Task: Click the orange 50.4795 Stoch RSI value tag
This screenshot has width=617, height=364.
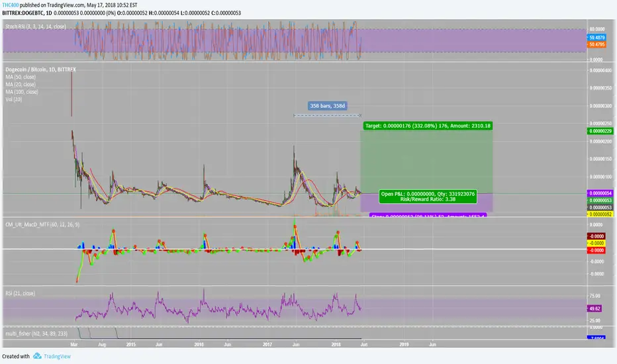Action: (x=596, y=45)
